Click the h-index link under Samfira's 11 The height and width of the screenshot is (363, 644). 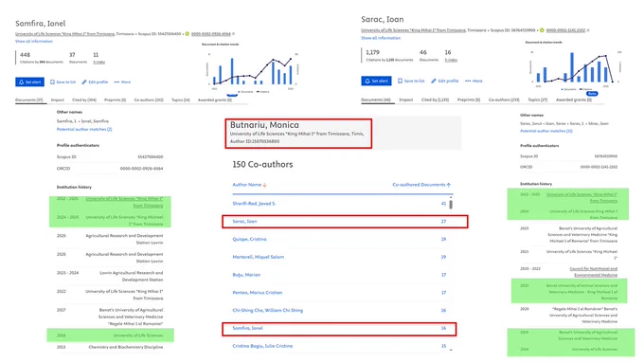click(99, 62)
